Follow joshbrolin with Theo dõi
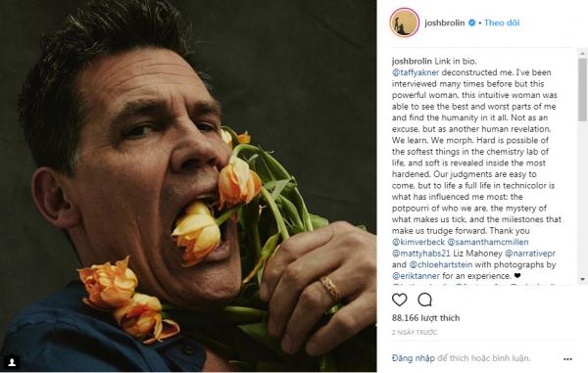The width and height of the screenshot is (588, 373). pyautogui.click(x=502, y=23)
